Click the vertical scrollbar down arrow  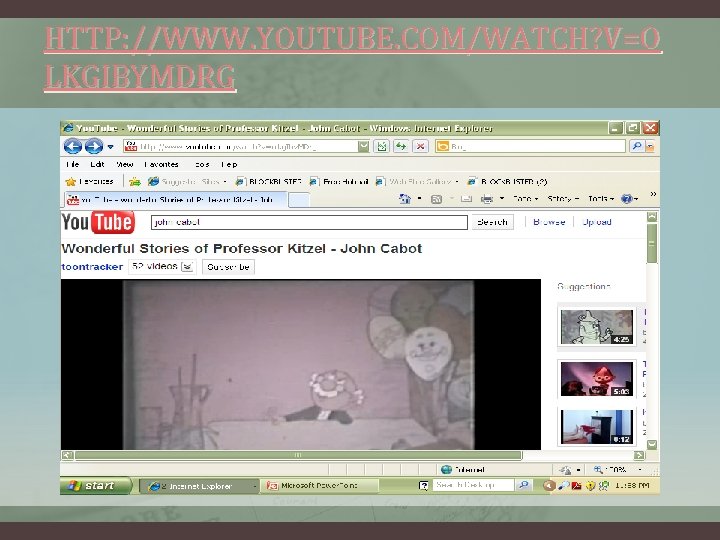[x=652, y=444]
